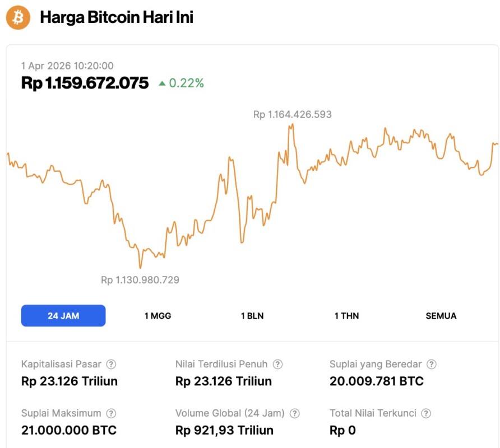The height and width of the screenshot is (448, 500).
Task: Click the 20.009.781 BTC circulating supply value
Action: tap(377, 382)
